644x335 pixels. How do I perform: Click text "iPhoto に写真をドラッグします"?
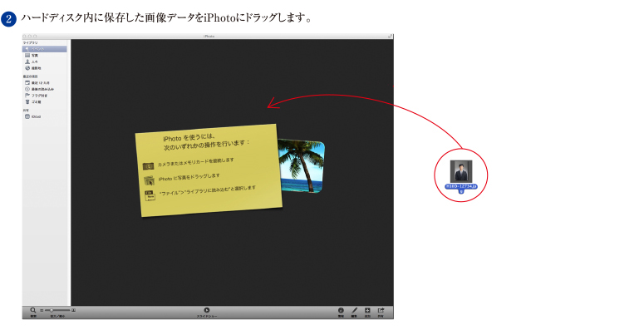pyautogui.click(x=189, y=177)
